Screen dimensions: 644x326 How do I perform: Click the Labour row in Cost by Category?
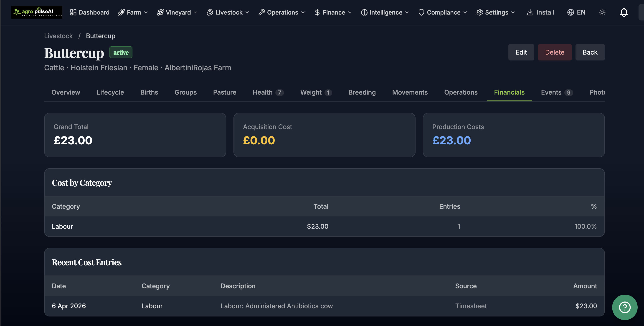[x=324, y=226]
